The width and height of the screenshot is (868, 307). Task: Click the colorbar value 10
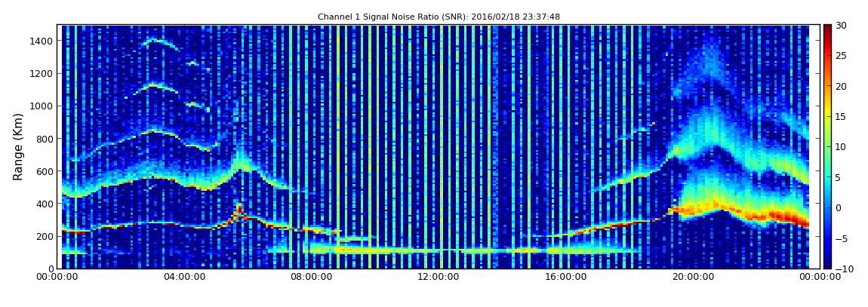(x=841, y=147)
